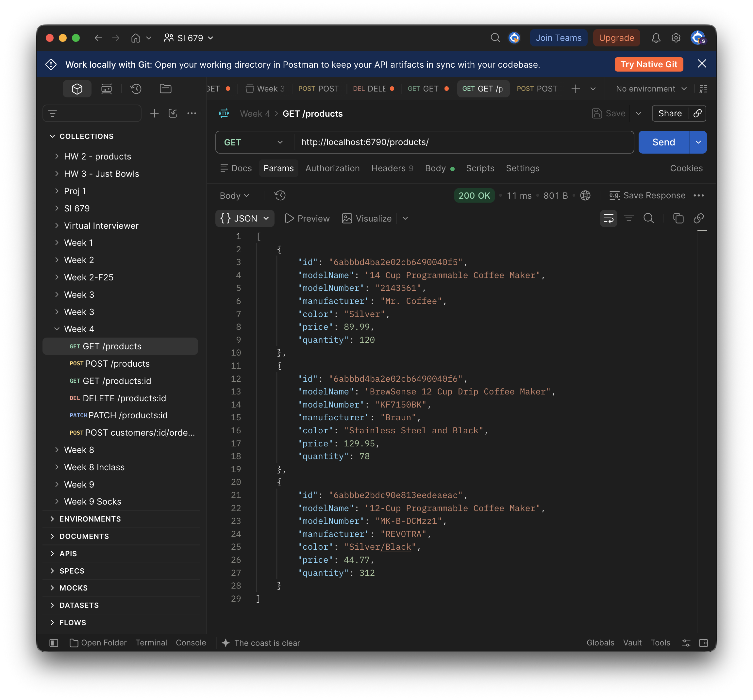Dismiss the Git banner with X
Viewport: 753px width, 700px height.
701,64
